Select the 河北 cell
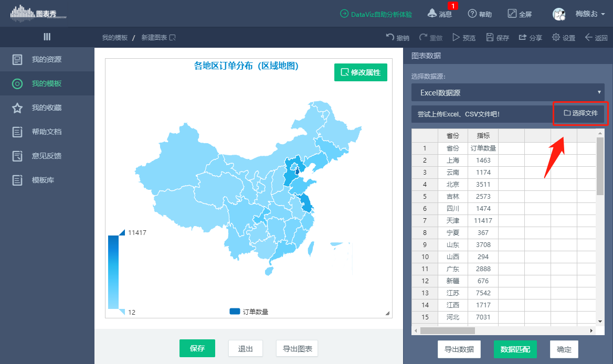 point(453,317)
